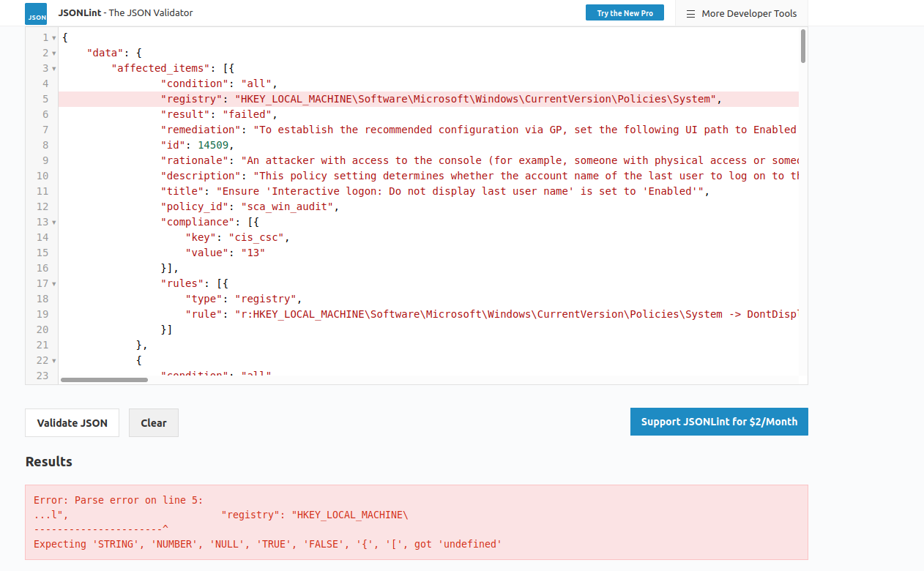Click the "type": "registry" line

coord(244,299)
